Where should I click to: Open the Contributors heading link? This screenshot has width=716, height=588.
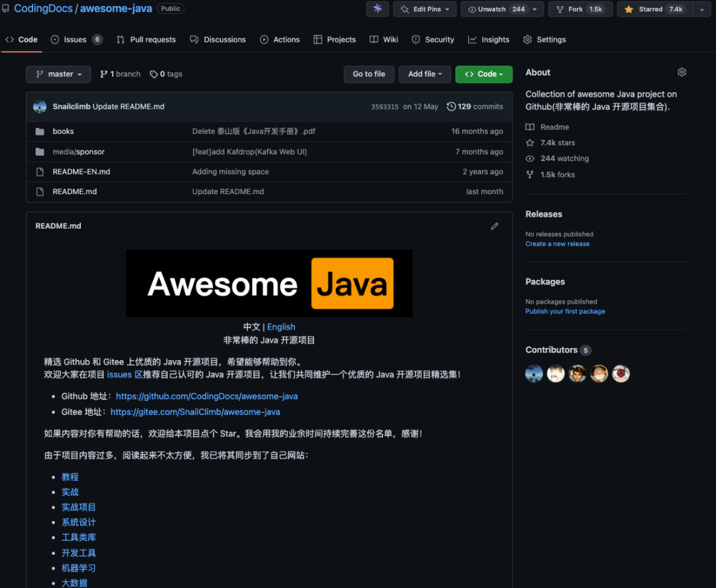(x=558, y=350)
